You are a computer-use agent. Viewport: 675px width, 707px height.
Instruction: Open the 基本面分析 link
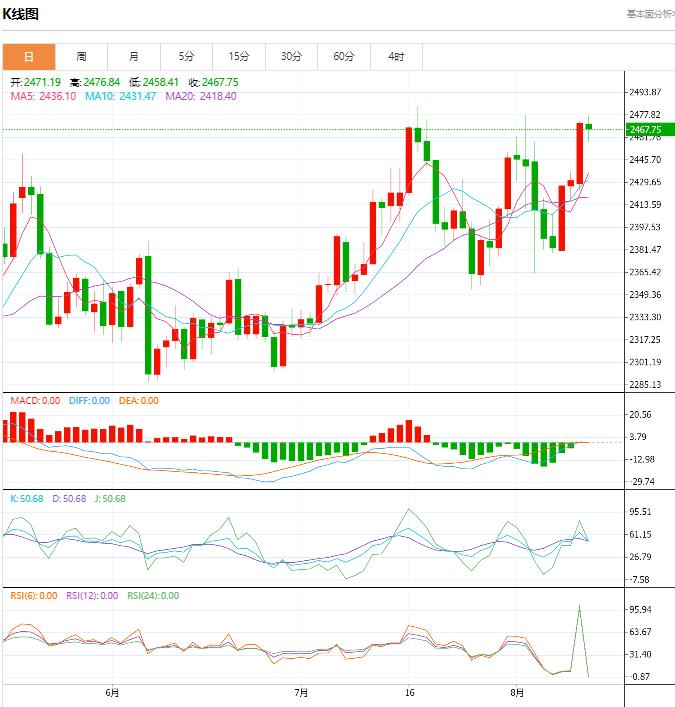(650, 14)
